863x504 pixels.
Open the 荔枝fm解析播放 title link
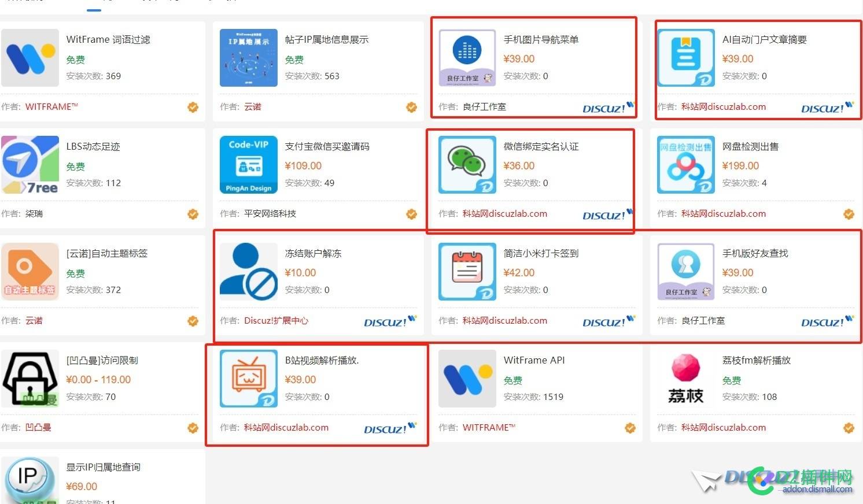[x=757, y=360]
